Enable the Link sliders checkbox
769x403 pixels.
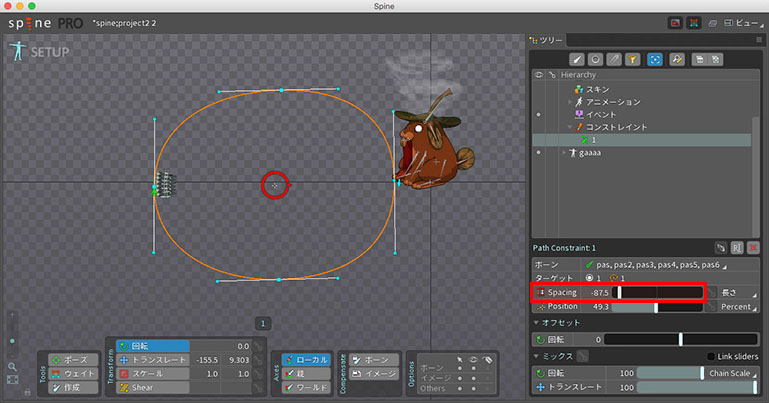(x=711, y=356)
